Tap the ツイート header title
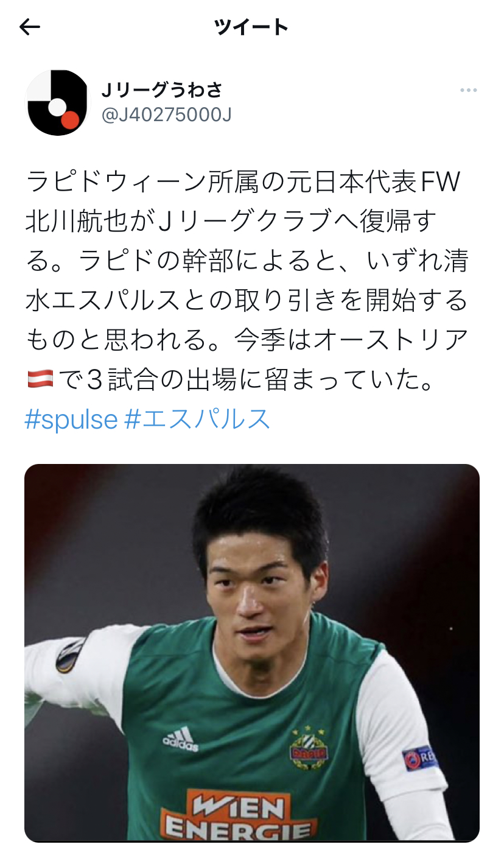 point(251,27)
